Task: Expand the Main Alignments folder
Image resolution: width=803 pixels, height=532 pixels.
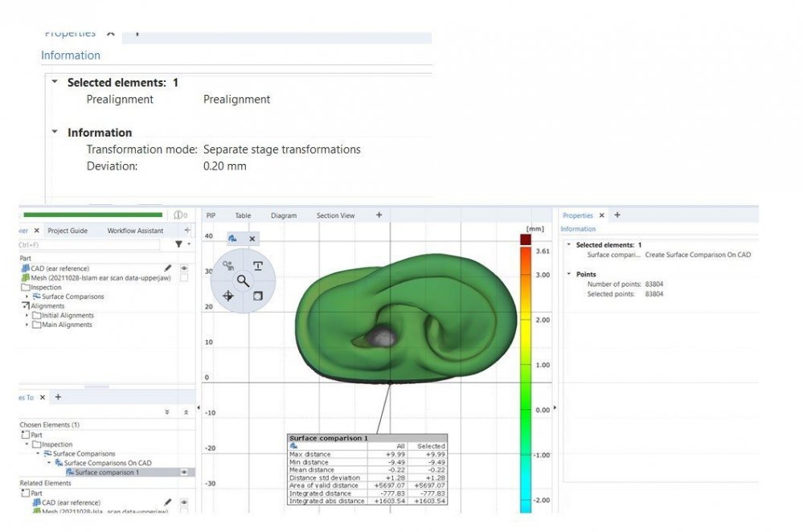Action: (x=27, y=325)
